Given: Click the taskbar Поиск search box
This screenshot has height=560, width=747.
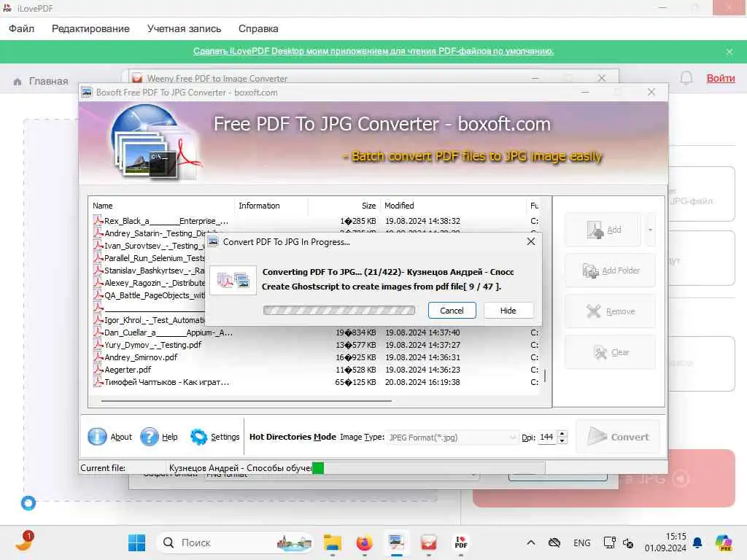Looking at the screenshot, I should click(235, 542).
